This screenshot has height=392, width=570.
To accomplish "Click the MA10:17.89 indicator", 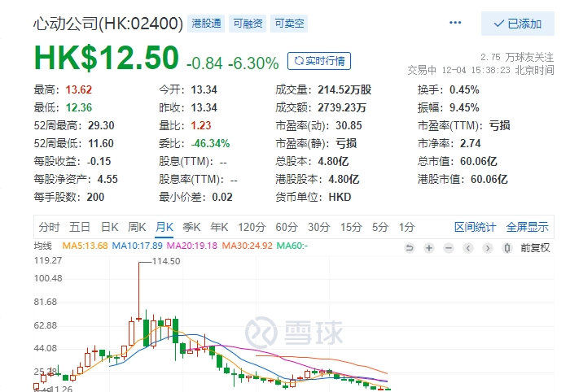I will pyautogui.click(x=137, y=246).
